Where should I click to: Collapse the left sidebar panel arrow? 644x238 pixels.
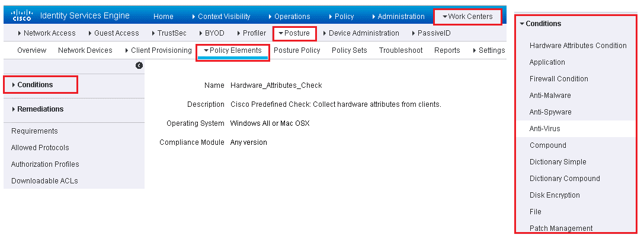pos(139,65)
